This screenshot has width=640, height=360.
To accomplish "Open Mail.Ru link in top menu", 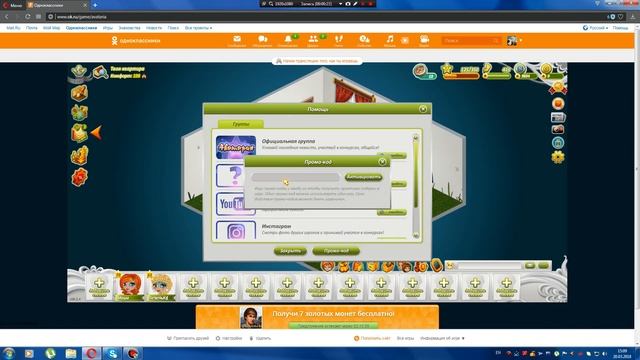I will tap(13, 28).
